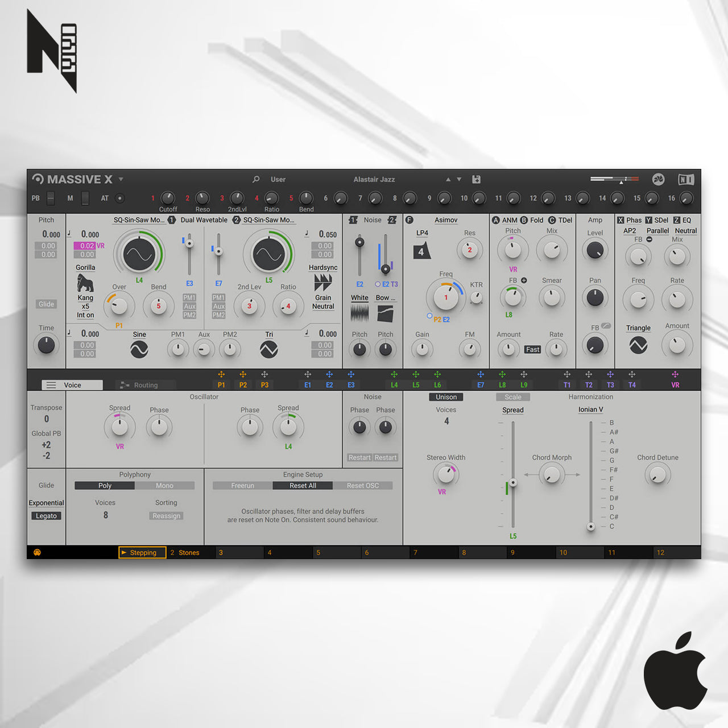Screen dimensions: 728x728
Task: Toggle the Fast switch in the TDel section
Action: (x=532, y=349)
